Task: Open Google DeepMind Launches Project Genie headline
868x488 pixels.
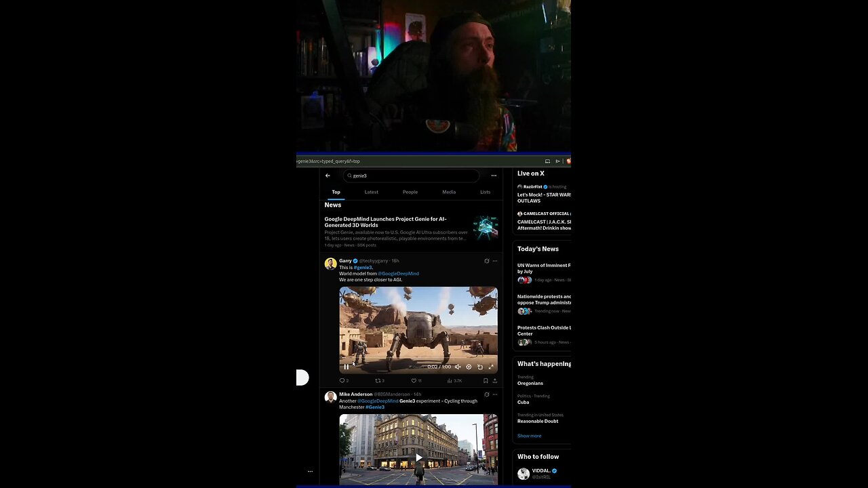Action: (385, 222)
